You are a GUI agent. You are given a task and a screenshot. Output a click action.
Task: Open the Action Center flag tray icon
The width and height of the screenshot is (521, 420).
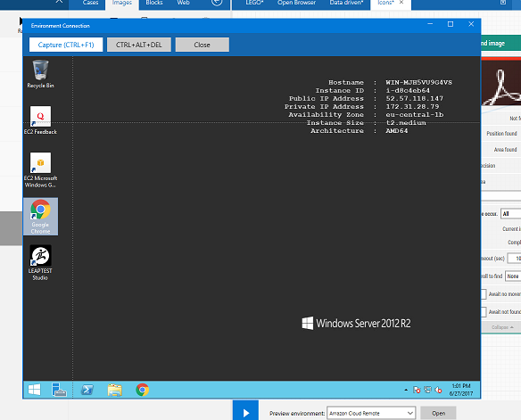[417, 390]
